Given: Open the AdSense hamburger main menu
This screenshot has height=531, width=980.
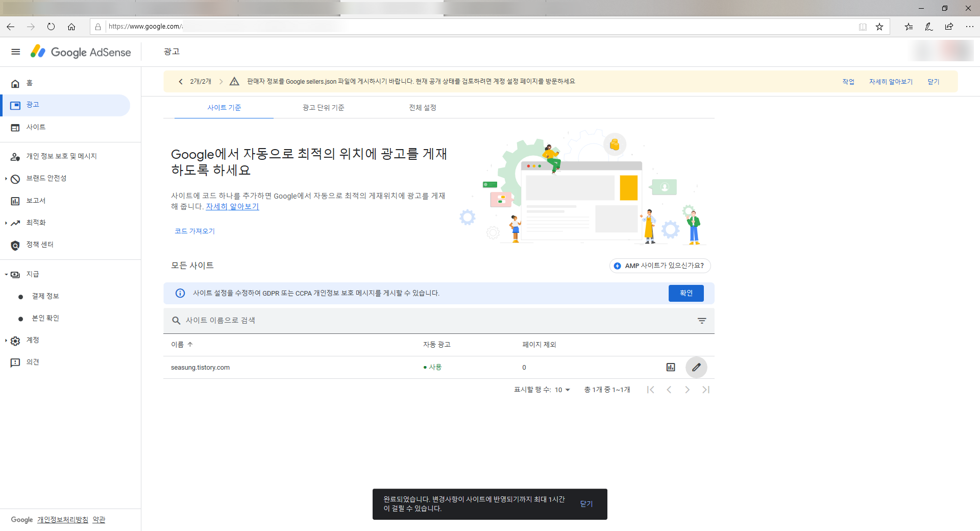Looking at the screenshot, I should tap(16, 52).
